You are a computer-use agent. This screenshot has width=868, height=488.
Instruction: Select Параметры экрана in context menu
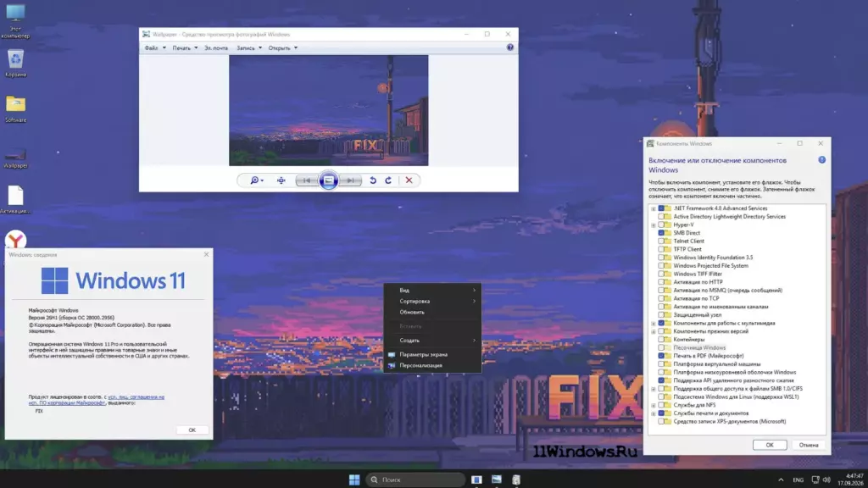tap(432, 355)
